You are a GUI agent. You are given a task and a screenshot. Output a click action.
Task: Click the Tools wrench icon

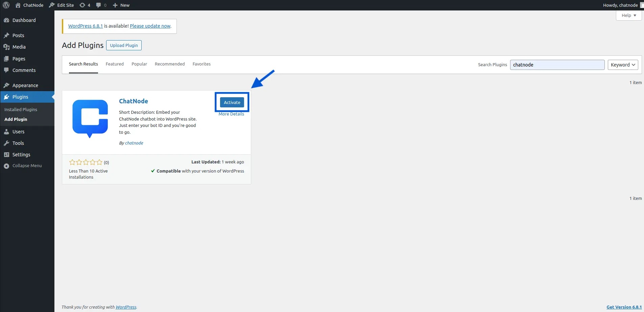[x=6, y=143]
